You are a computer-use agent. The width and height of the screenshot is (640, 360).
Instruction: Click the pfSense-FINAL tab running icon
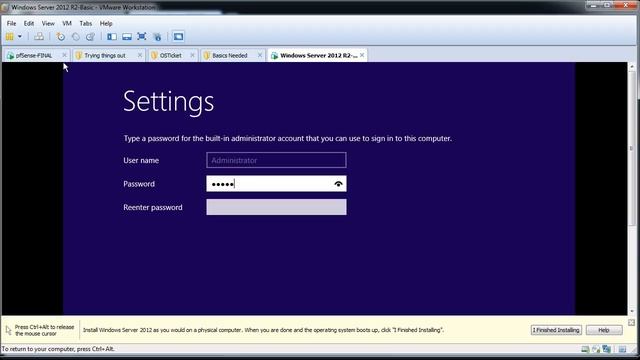tap(10, 56)
